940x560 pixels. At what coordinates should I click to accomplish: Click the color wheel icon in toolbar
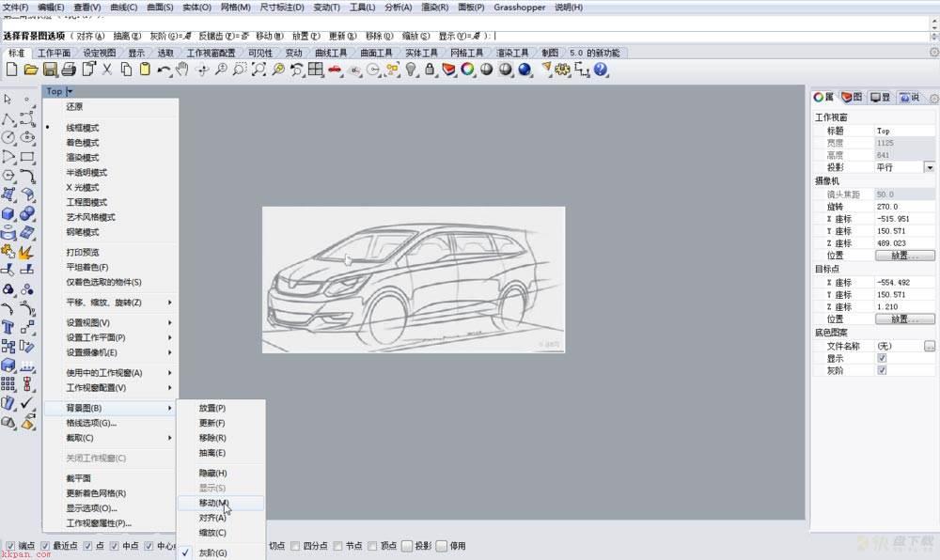tap(467, 70)
